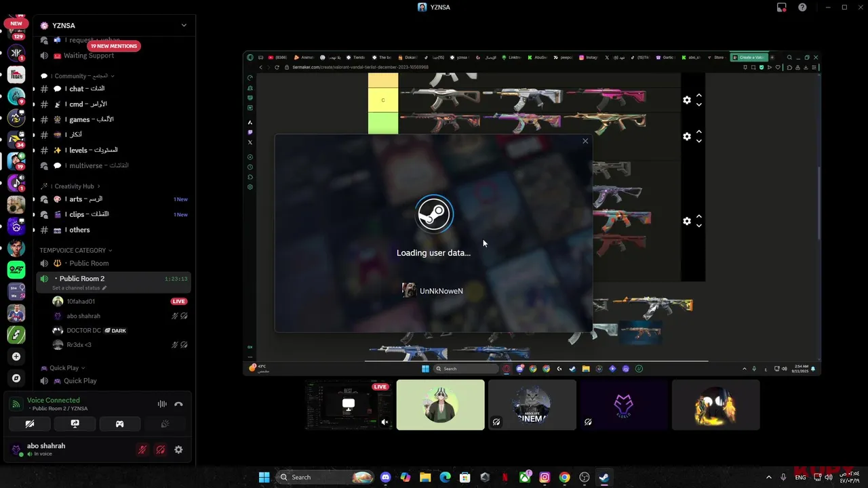Open Steam from the taskbar
Screen dimensions: 868x488
(604, 477)
